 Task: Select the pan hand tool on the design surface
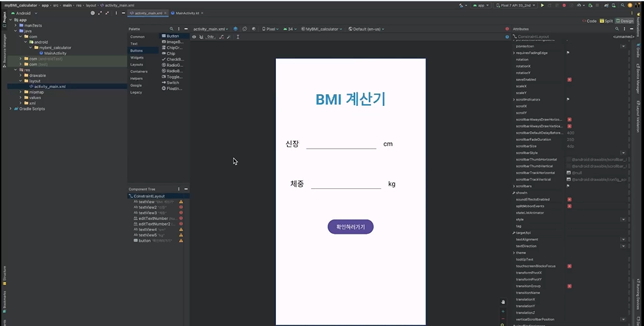click(503, 302)
